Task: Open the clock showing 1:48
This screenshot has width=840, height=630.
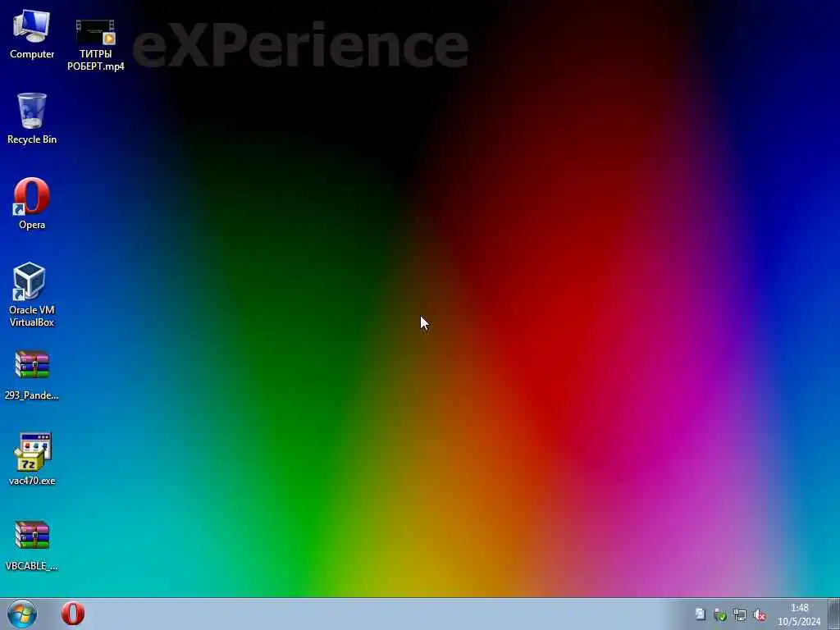Action: pyautogui.click(x=799, y=614)
